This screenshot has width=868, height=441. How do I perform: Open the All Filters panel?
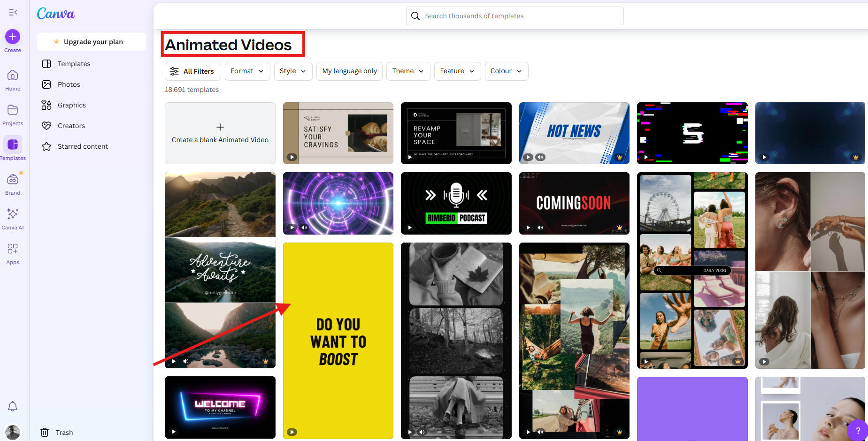click(x=192, y=71)
